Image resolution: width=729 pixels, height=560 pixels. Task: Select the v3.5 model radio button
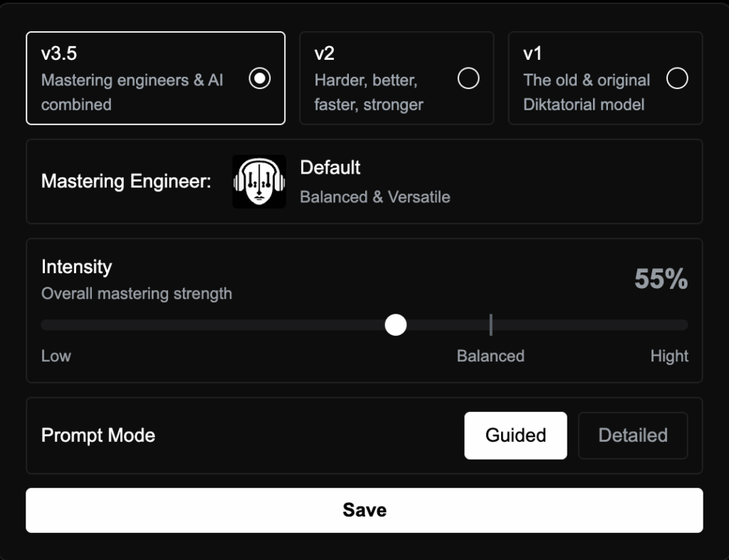pyautogui.click(x=260, y=78)
